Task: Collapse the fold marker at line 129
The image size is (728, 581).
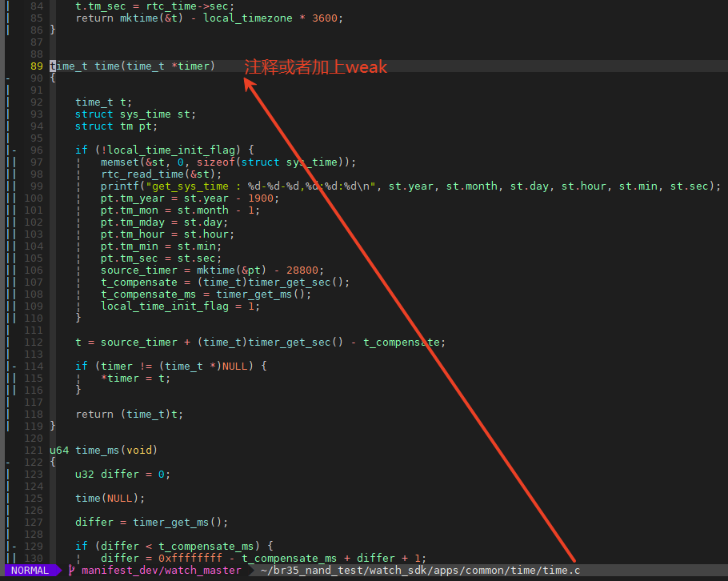Action: (x=14, y=547)
